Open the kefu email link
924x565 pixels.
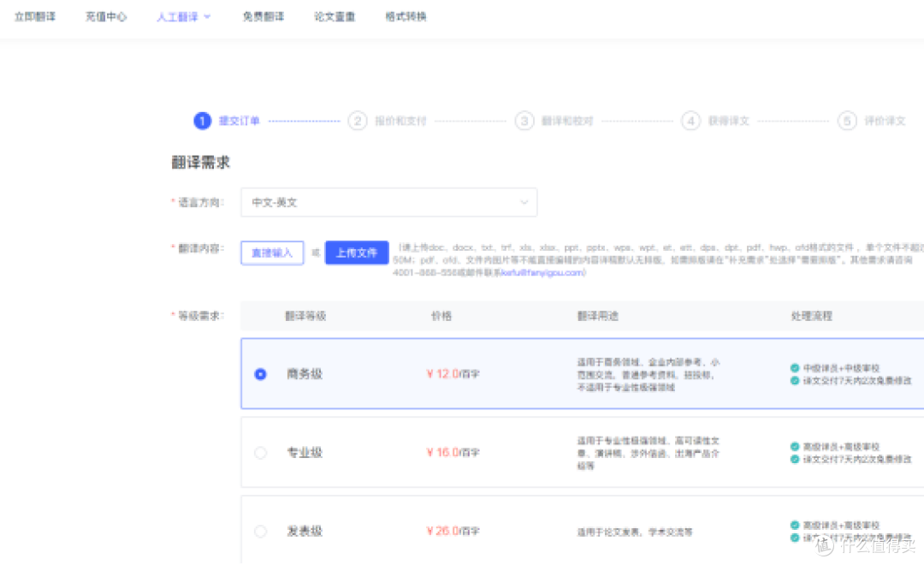tap(542, 272)
